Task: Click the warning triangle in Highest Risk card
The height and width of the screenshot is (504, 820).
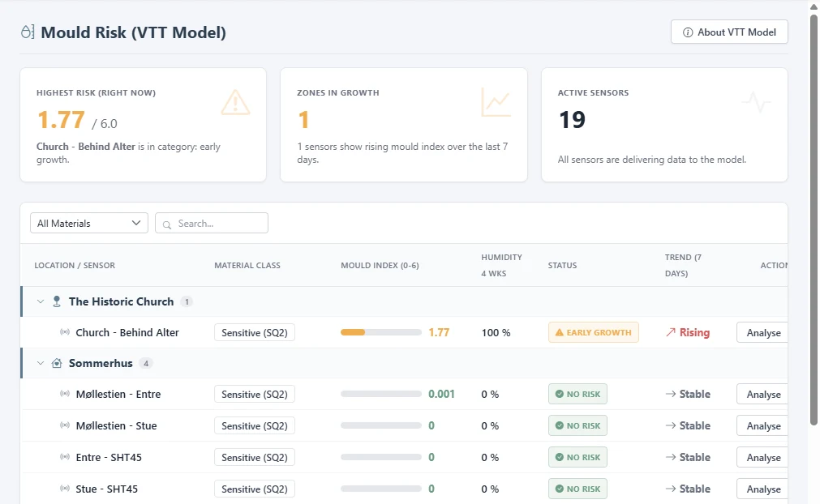Action: 235,102
